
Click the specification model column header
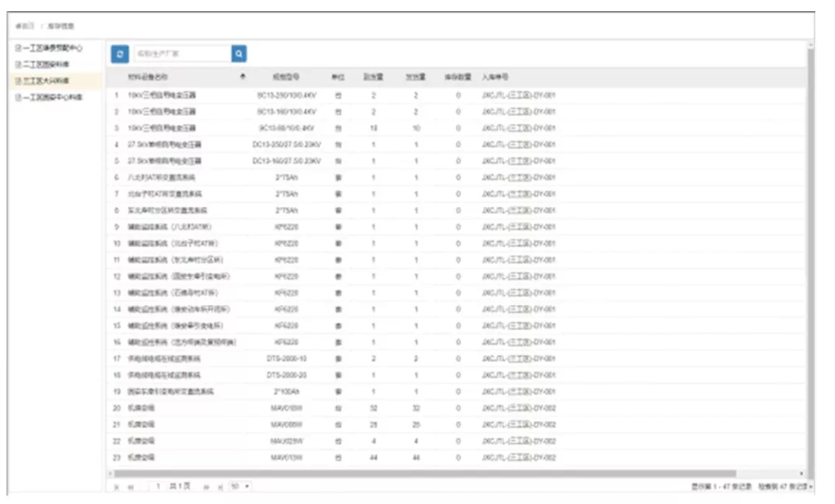pyautogui.click(x=286, y=77)
